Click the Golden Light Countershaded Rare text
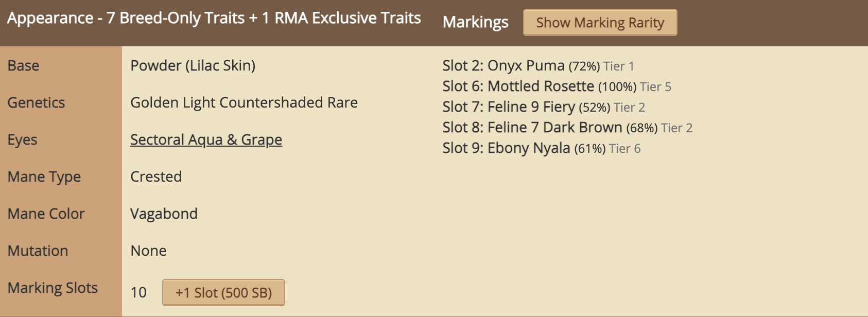The height and width of the screenshot is (317, 868). [x=244, y=102]
